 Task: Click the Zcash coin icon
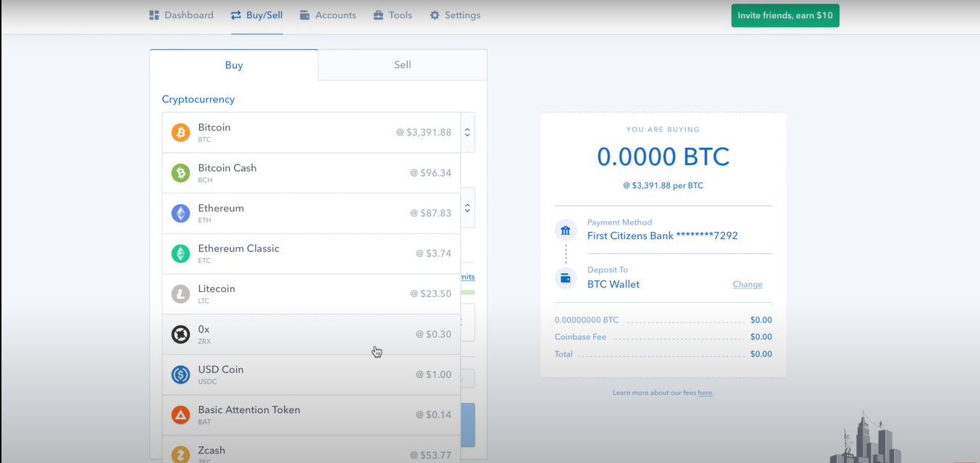tap(180, 455)
